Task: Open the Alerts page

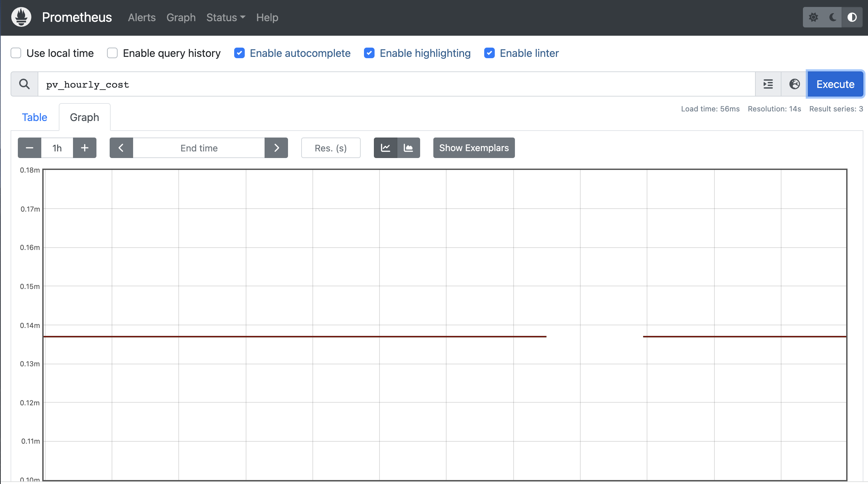Action: [x=141, y=17]
